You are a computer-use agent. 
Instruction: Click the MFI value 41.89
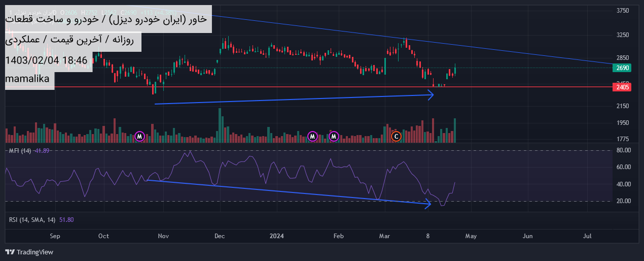43,151
